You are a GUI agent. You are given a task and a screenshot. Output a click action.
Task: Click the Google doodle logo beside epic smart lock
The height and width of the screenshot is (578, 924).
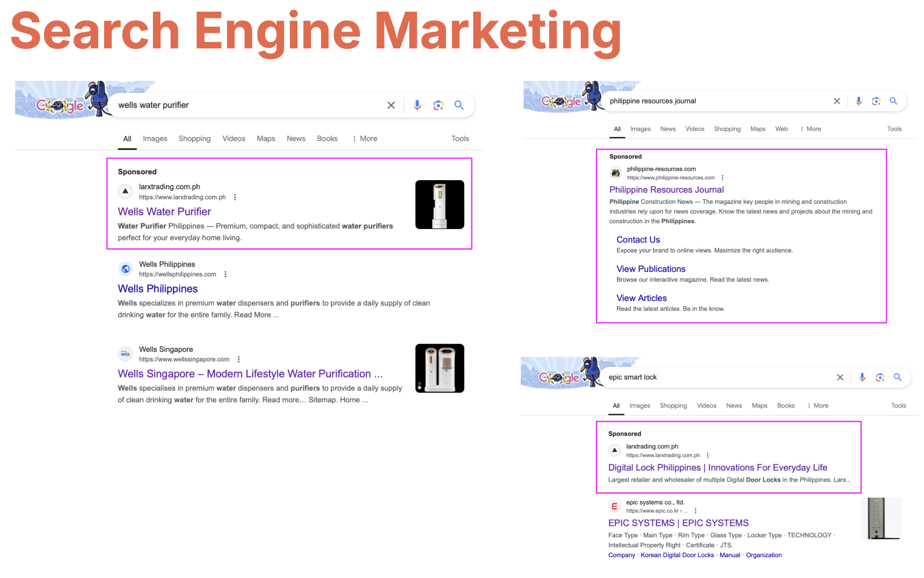click(x=559, y=378)
